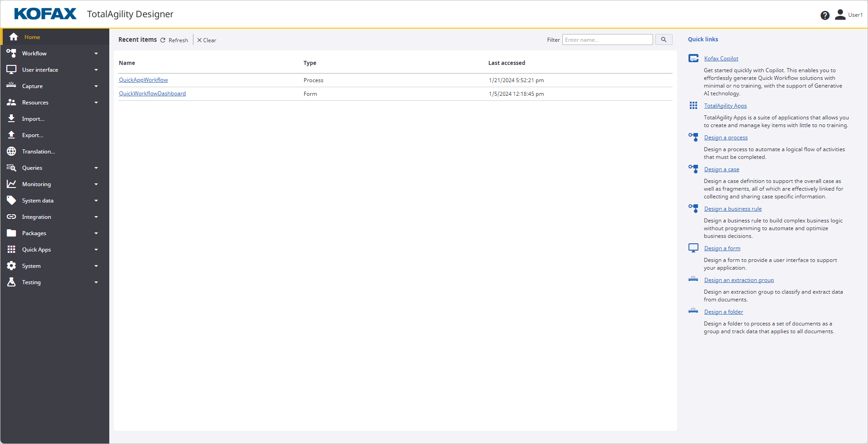The height and width of the screenshot is (444, 868).
Task: Click the Kofax Copilot chat icon
Action: 693,59
